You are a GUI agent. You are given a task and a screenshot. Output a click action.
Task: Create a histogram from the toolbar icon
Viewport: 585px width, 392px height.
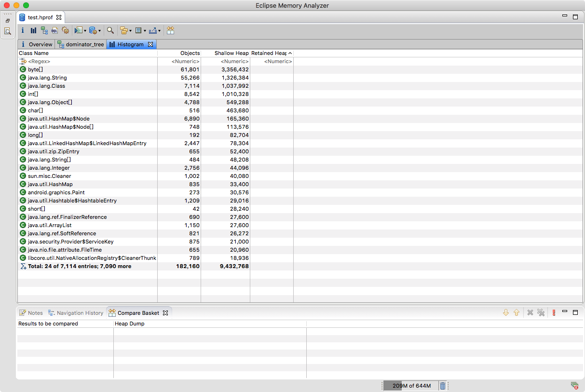pyautogui.click(x=33, y=30)
